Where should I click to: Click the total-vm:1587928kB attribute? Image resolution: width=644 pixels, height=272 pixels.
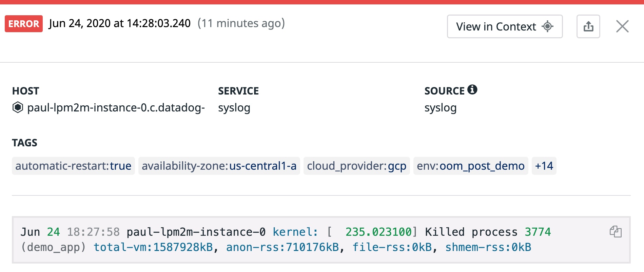tap(153, 247)
